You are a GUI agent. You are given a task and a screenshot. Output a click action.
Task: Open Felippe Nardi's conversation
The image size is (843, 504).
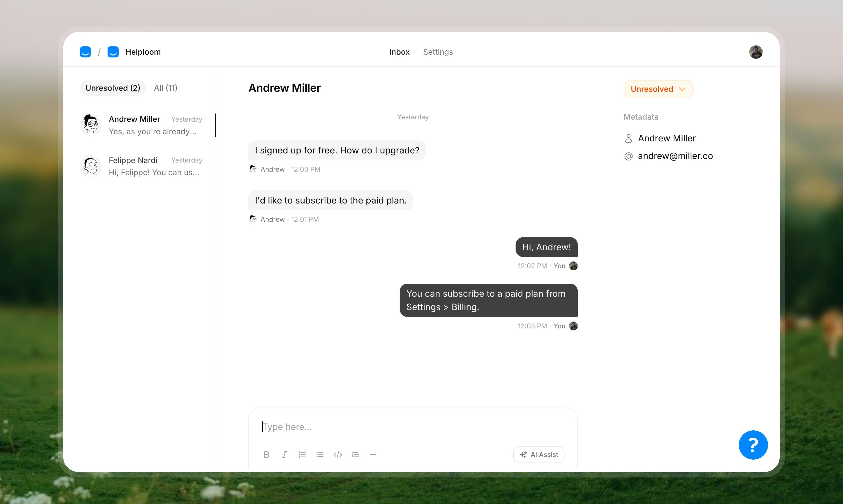tap(143, 166)
